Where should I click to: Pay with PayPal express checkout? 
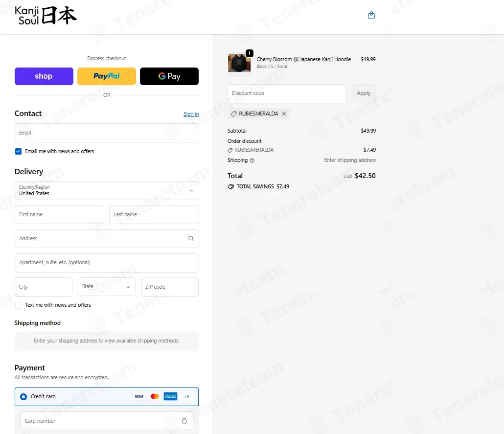pos(107,76)
